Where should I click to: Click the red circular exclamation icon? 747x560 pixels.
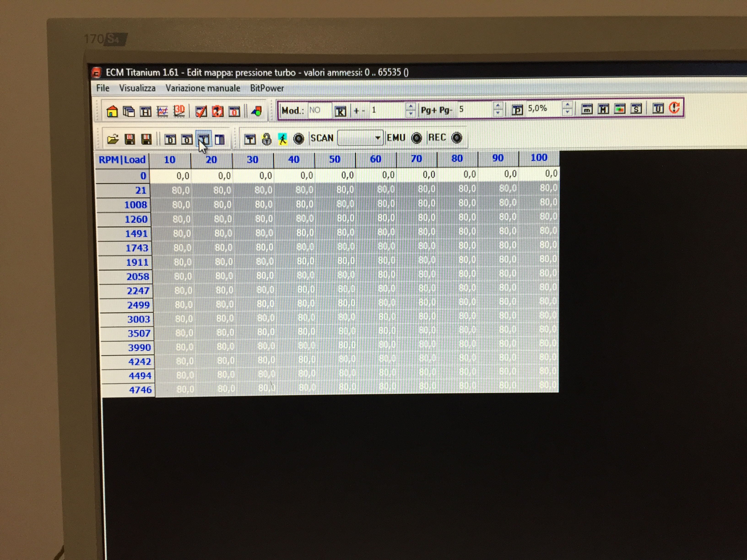674,108
